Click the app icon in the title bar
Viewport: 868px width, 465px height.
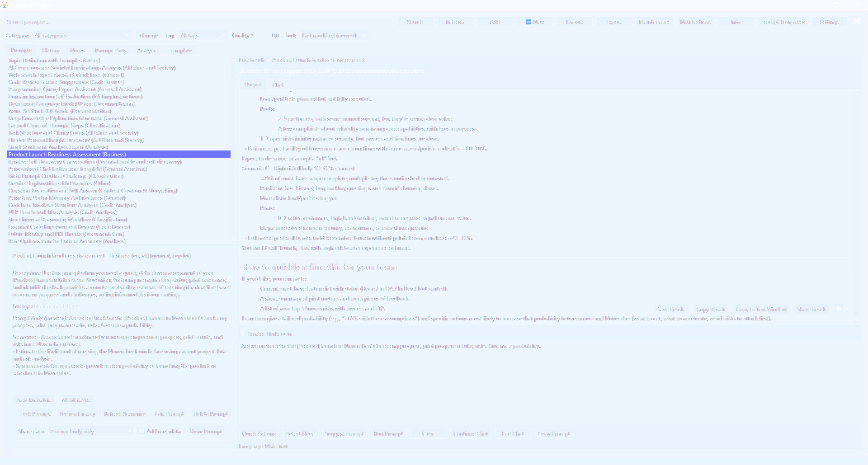click(5, 5)
